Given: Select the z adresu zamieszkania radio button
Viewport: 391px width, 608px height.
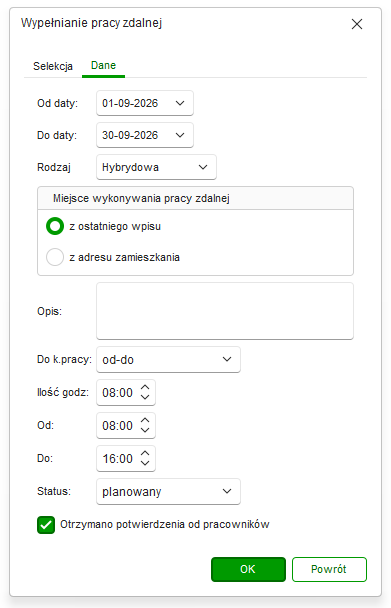Looking at the screenshot, I should (55, 257).
